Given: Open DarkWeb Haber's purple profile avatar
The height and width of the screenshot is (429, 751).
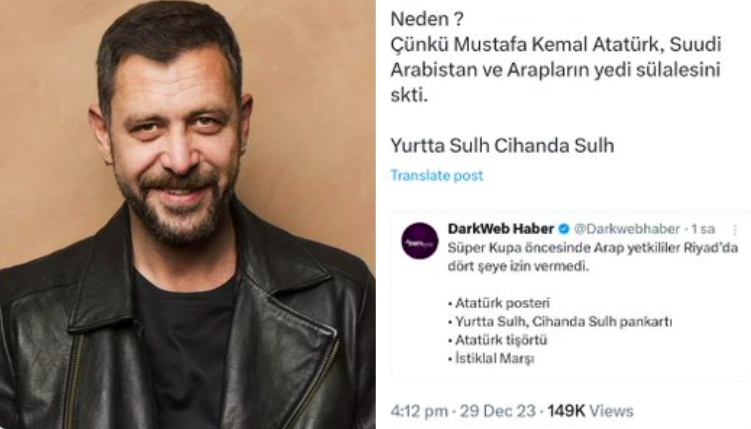Looking at the screenshot, I should click(420, 241).
